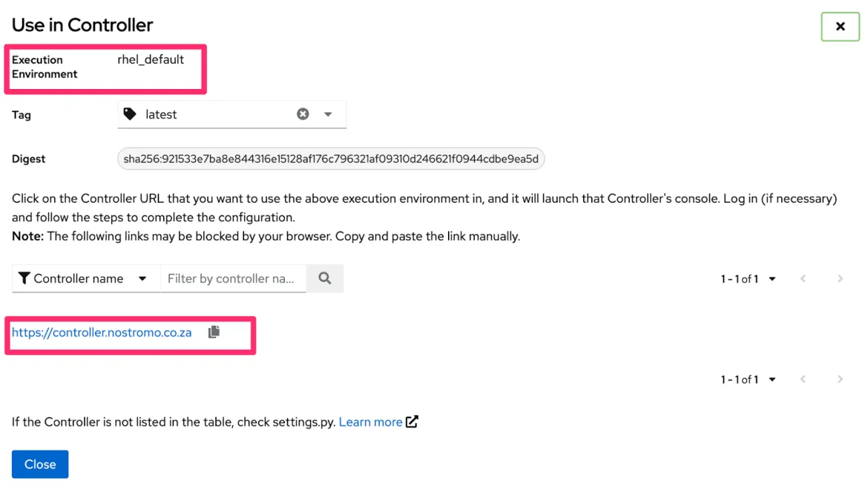The image size is (868, 490).
Task: Open the bottom "1 - 1 of 1" pagination menu
Action: pyautogui.click(x=748, y=379)
